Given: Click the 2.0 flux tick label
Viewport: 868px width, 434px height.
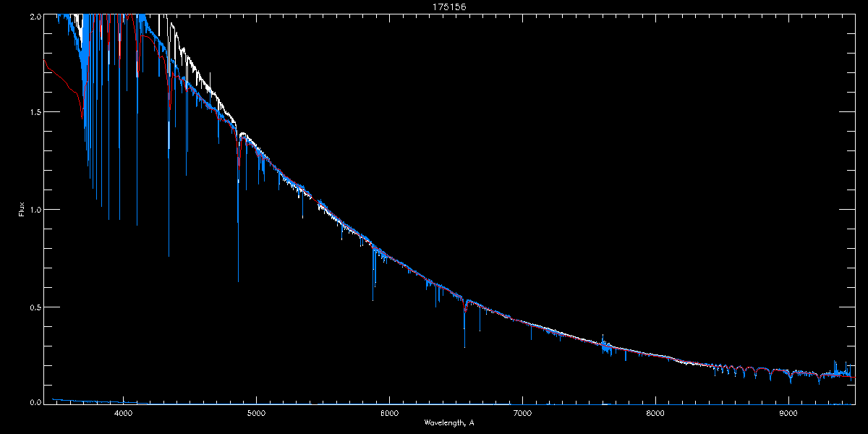Looking at the screenshot, I should click(x=34, y=16).
